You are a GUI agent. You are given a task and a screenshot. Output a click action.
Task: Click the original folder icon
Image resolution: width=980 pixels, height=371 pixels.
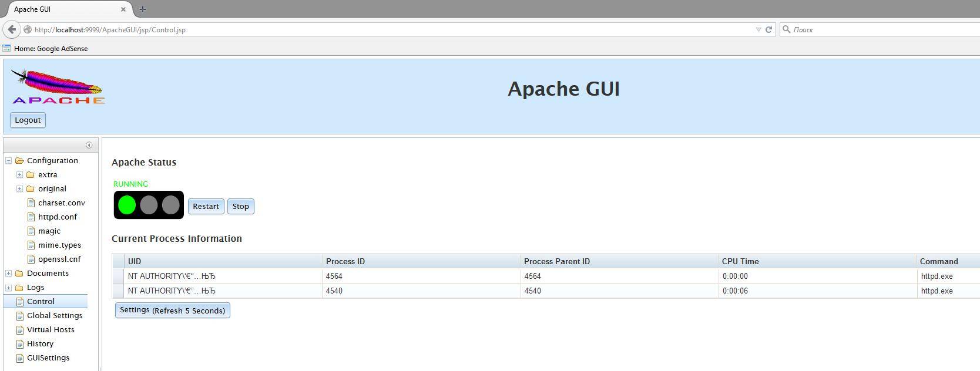point(31,188)
